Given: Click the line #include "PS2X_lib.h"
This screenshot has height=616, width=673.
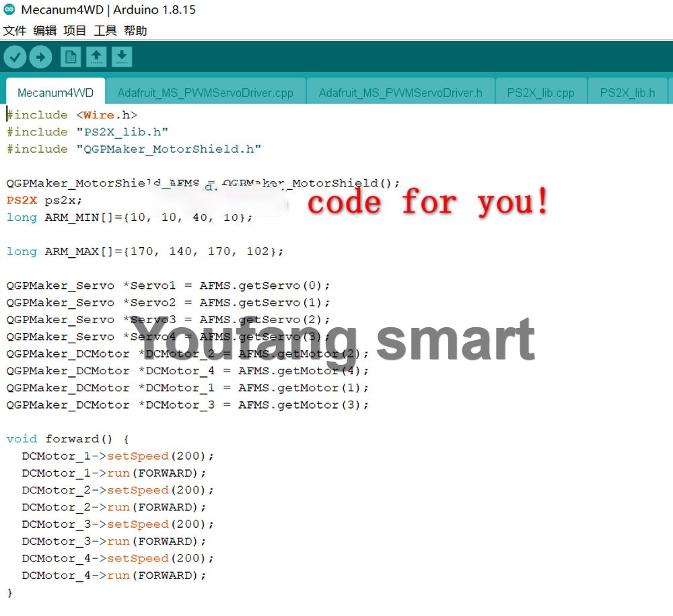Looking at the screenshot, I should [87, 132].
